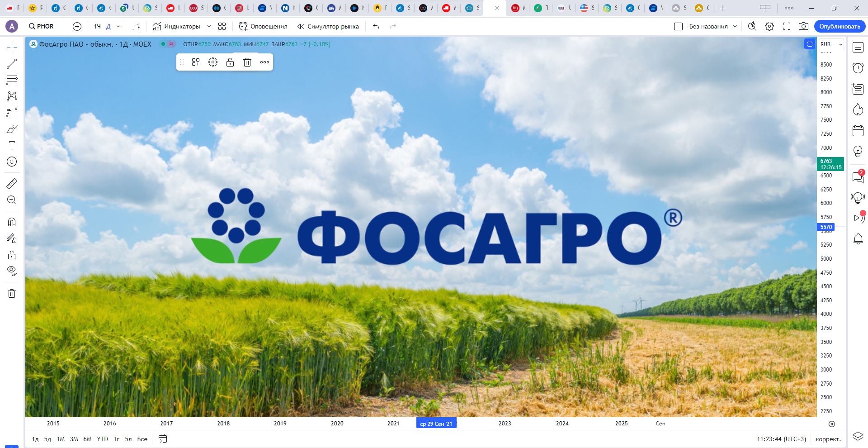Open the user profile avatar menu
Image resolution: width=868 pixels, height=448 pixels.
(x=12, y=26)
